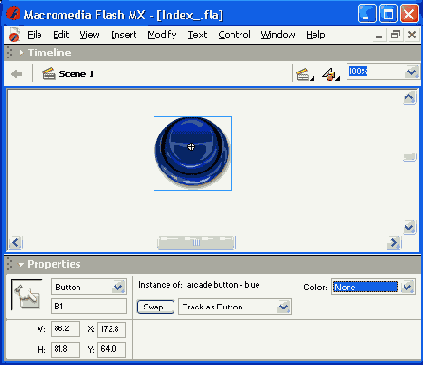Open the zoom percentage dropdown
The image size is (423, 365).
pos(412,72)
